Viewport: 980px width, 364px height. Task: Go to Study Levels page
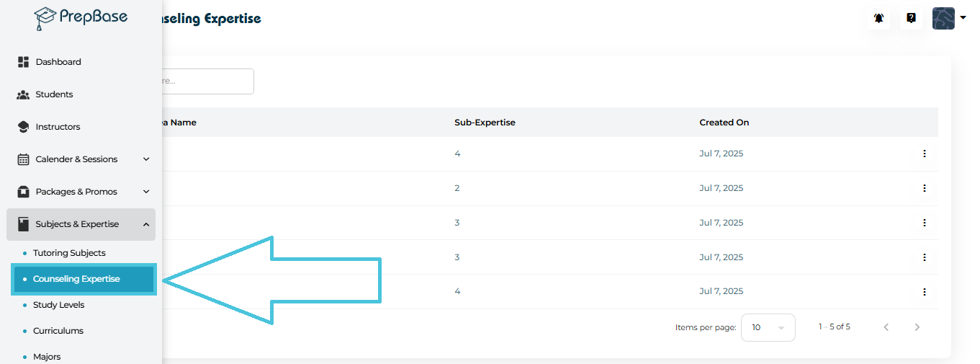(58, 305)
